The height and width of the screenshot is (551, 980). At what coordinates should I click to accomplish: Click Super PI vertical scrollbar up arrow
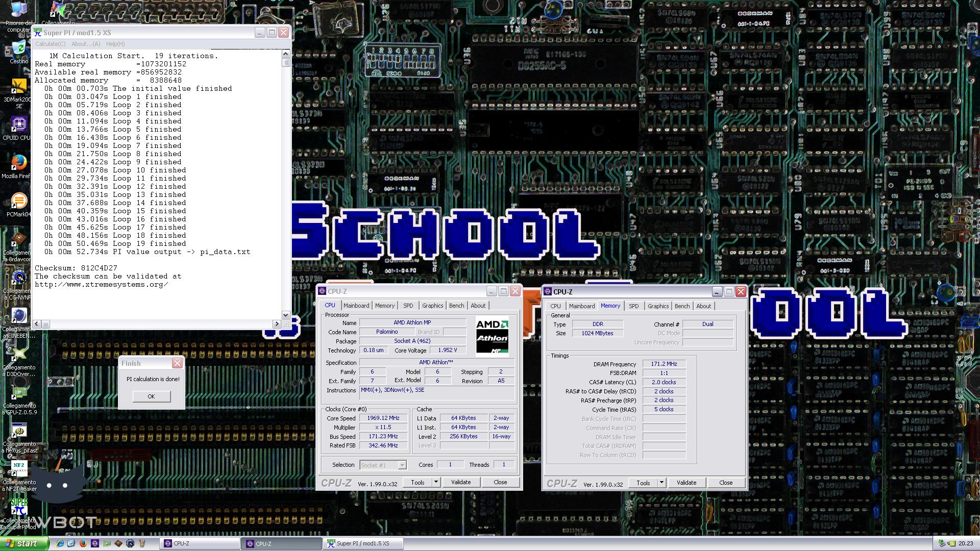[x=286, y=54]
